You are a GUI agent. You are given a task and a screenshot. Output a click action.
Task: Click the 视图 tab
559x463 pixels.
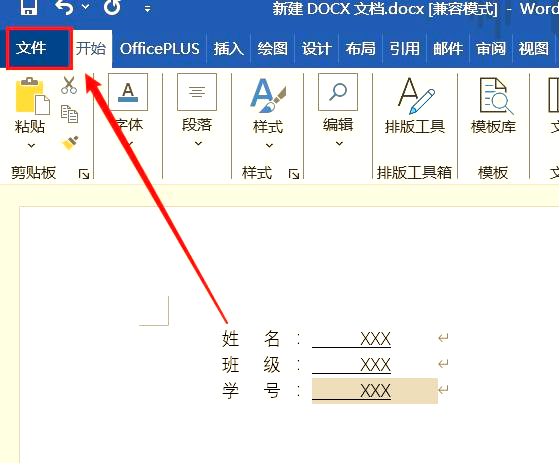(x=533, y=49)
